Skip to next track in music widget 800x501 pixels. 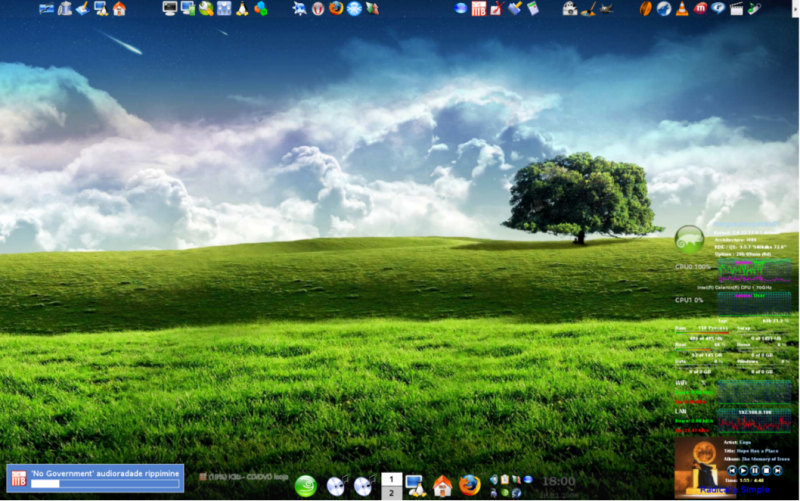(x=778, y=470)
